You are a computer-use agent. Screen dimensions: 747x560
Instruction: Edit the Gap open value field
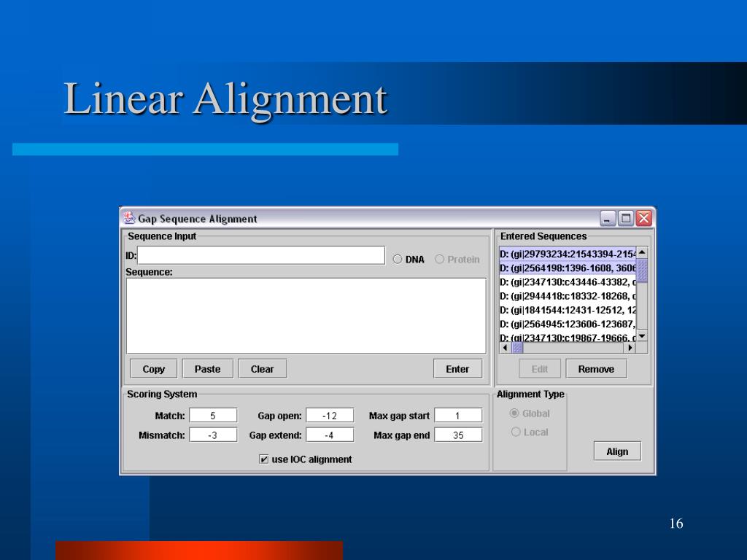(x=330, y=415)
